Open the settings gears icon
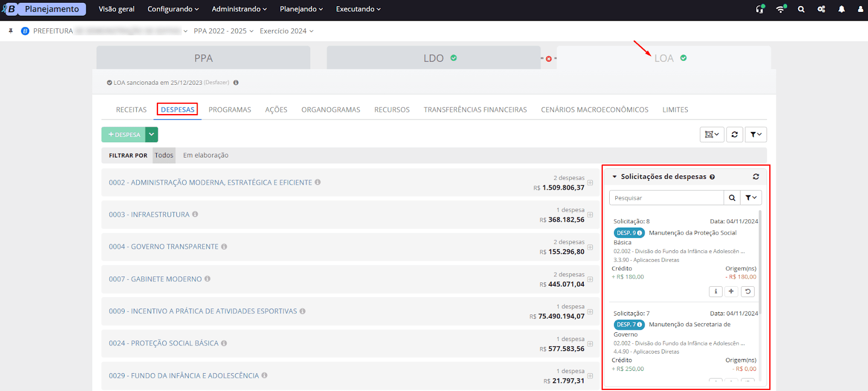Screen dimensions: 868x391 click(x=821, y=9)
